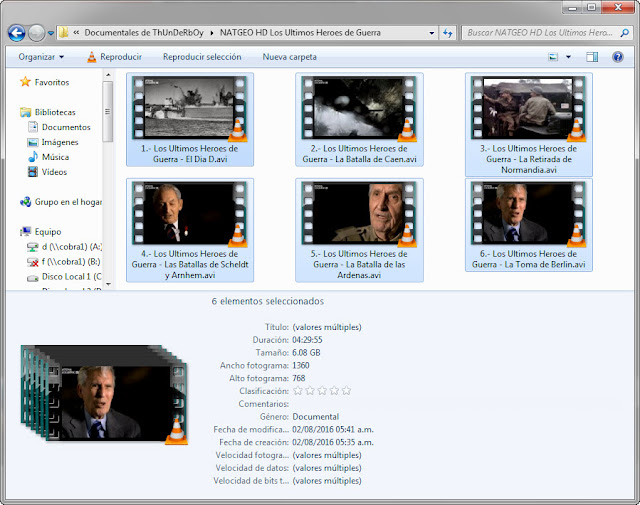Open the Música library

coord(56,157)
